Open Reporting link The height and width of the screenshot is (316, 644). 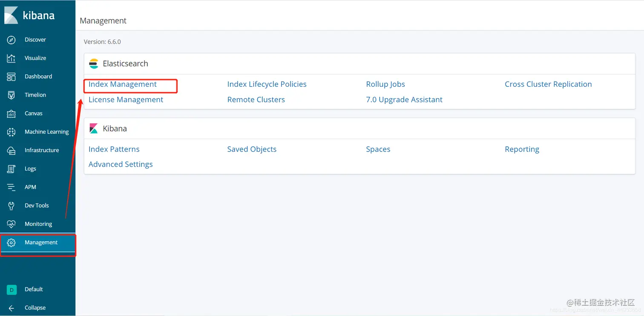(x=522, y=149)
